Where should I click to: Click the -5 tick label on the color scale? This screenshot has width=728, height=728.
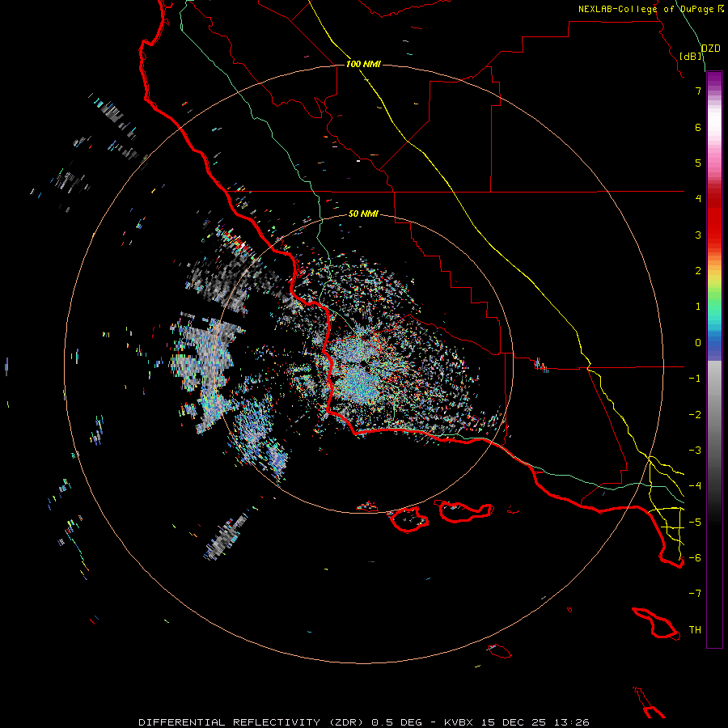point(695,523)
